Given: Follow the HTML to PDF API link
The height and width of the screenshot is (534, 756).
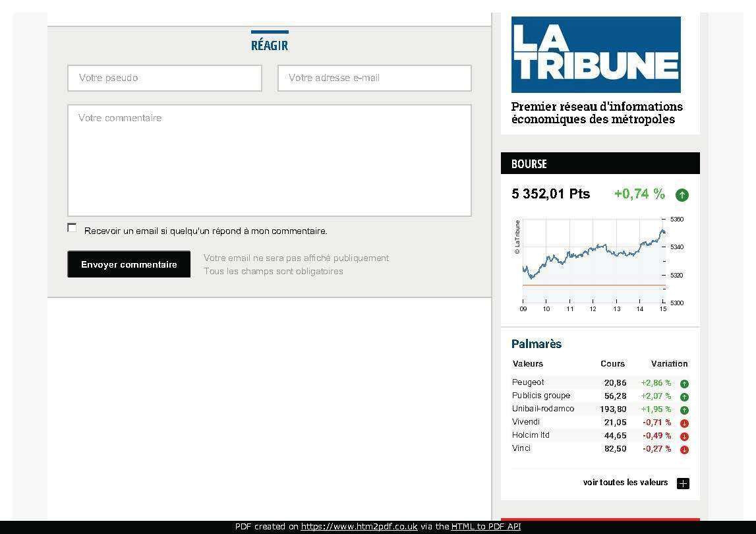Looking at the screenshot, I should click(486, 527).
